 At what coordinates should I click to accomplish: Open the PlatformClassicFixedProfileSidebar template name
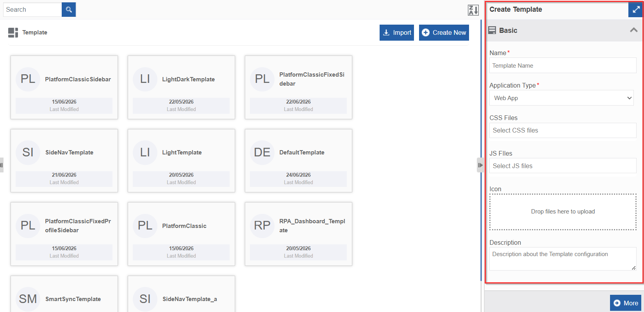[78, 226]
